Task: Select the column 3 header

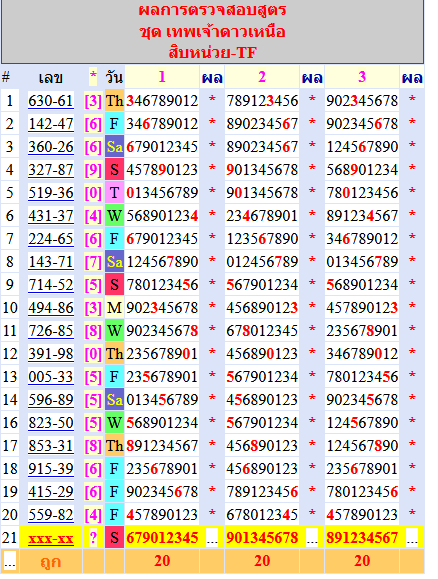Action: click(x=362, y=77)
